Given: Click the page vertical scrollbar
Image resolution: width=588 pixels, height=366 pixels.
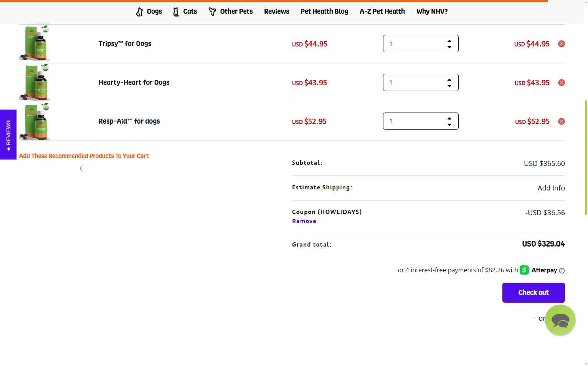Looking at the screenshot, I should pos(586,157).
